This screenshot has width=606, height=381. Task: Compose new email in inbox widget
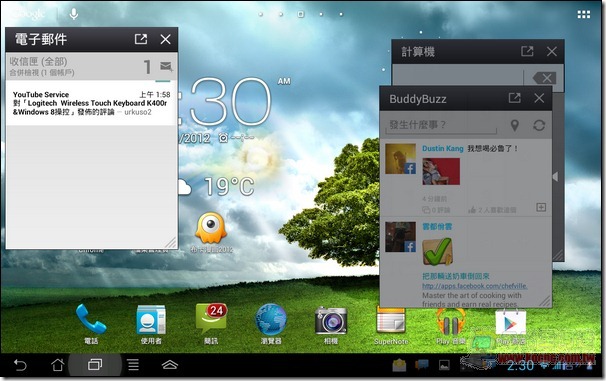166,66
